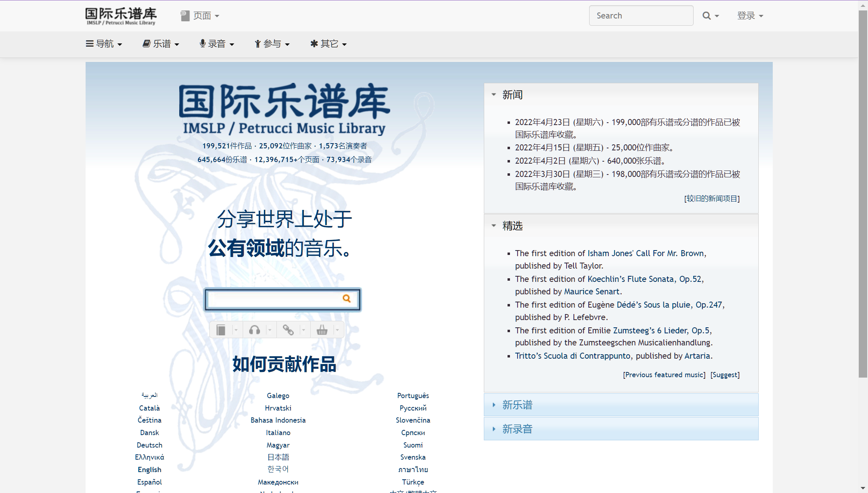Click the Suggest link

(x=725, y=375)
